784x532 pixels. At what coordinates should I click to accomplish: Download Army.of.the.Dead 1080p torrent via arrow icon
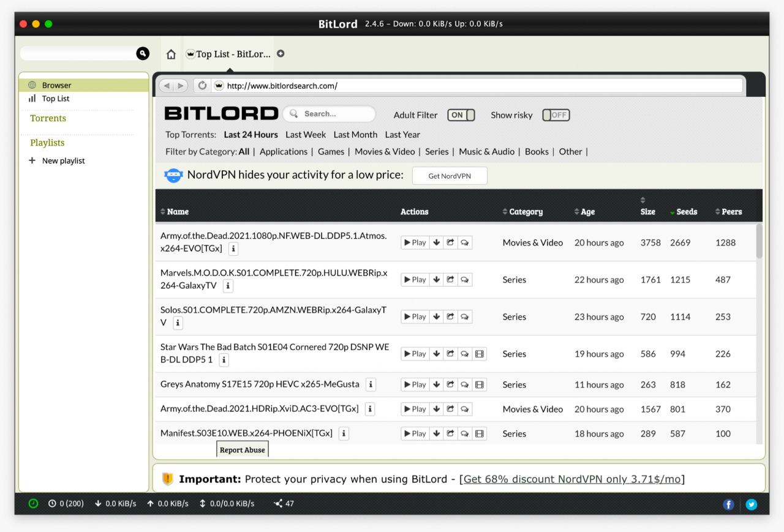click(x=436, y=242)
